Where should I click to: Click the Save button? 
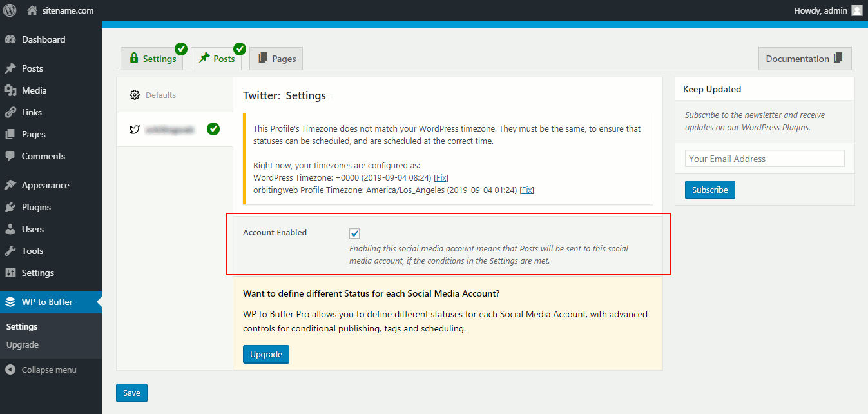pos(131,393)
